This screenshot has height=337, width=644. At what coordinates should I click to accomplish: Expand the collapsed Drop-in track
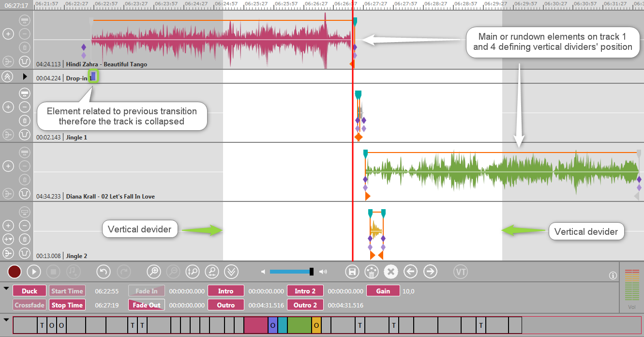[7, 77]
